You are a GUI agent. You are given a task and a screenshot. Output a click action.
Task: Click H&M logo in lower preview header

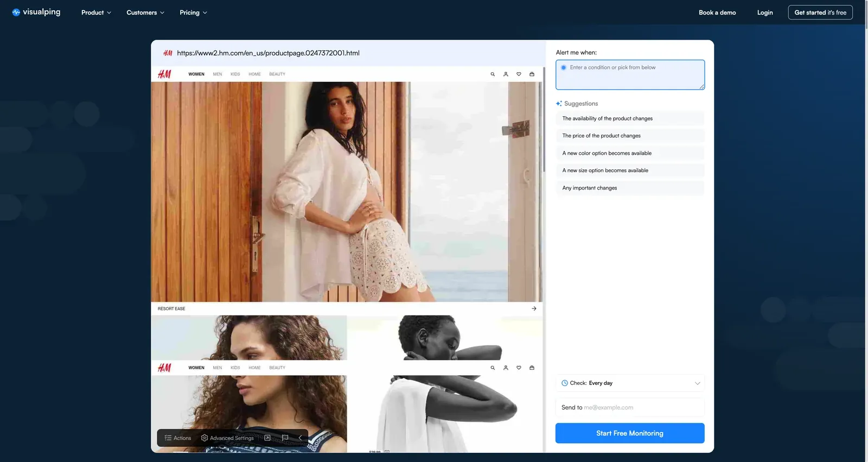click(x=164, y=368)
